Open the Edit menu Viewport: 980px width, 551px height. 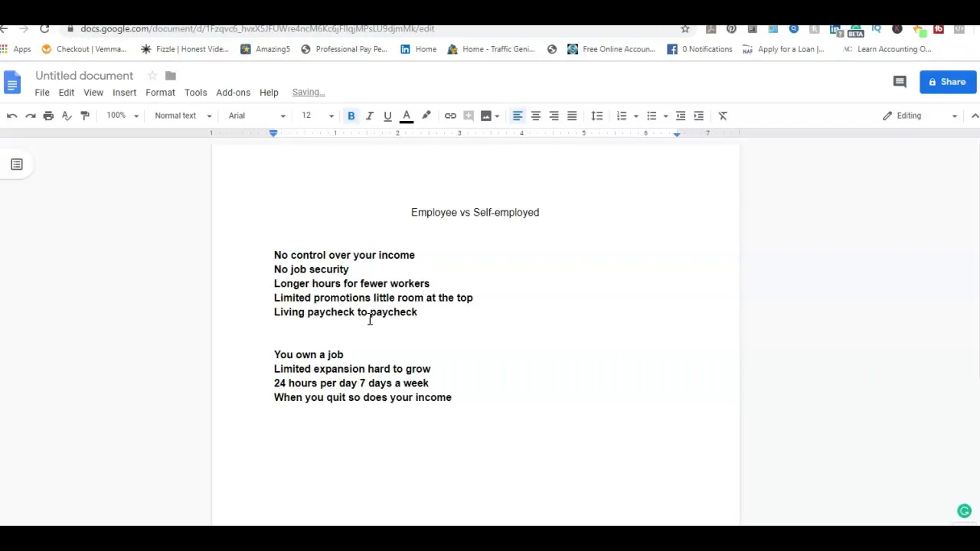coord(67,93)
